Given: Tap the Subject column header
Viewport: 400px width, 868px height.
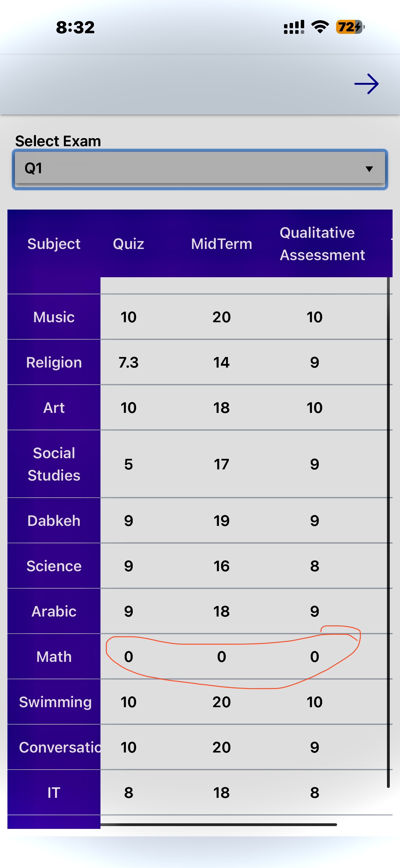Looking at the screenshot, I should coord(54,244).
